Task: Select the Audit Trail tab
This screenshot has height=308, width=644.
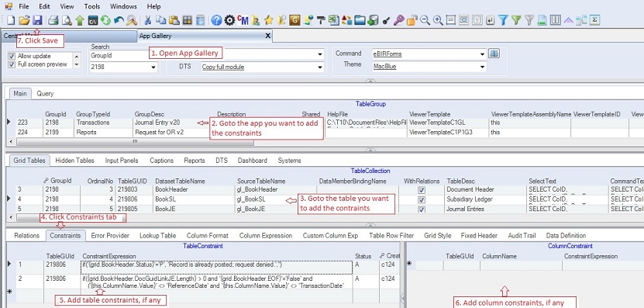Action: [x=522, y=236]
